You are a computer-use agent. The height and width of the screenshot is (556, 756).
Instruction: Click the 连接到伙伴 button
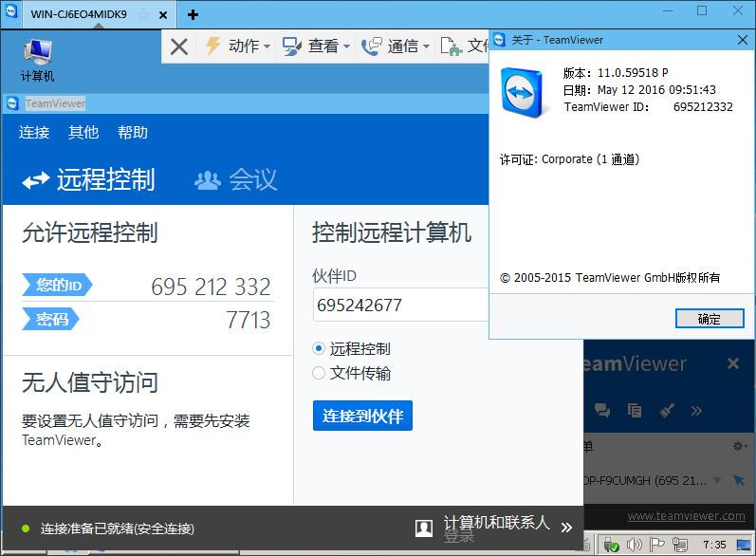coord(362,416)
